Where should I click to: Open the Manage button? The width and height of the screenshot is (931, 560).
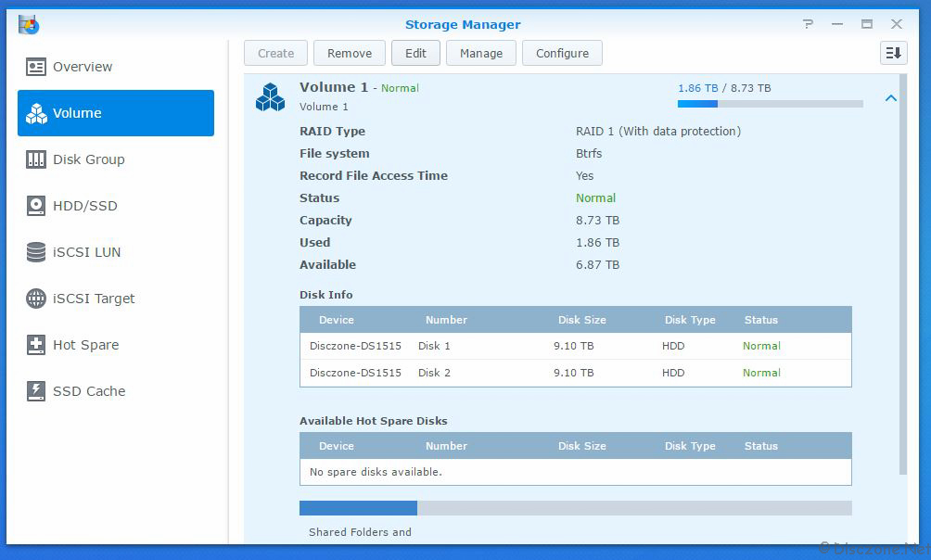pos(481,54)
